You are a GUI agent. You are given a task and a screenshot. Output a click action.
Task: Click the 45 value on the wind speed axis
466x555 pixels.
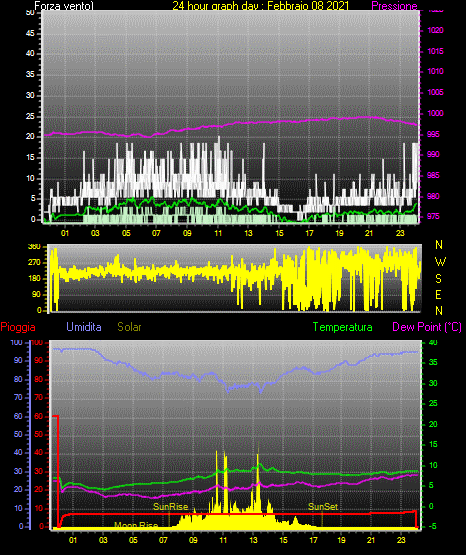pyautogui.click(x=30, y=33)
